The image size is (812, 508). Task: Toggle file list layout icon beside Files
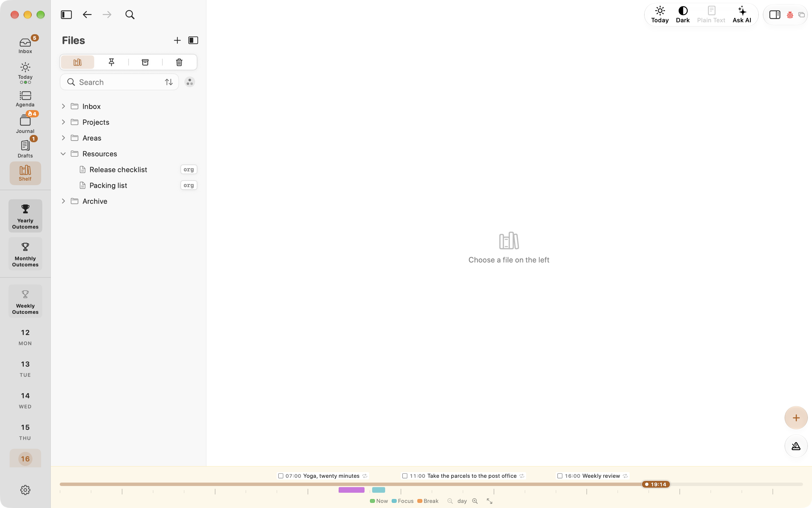point(193,40)
